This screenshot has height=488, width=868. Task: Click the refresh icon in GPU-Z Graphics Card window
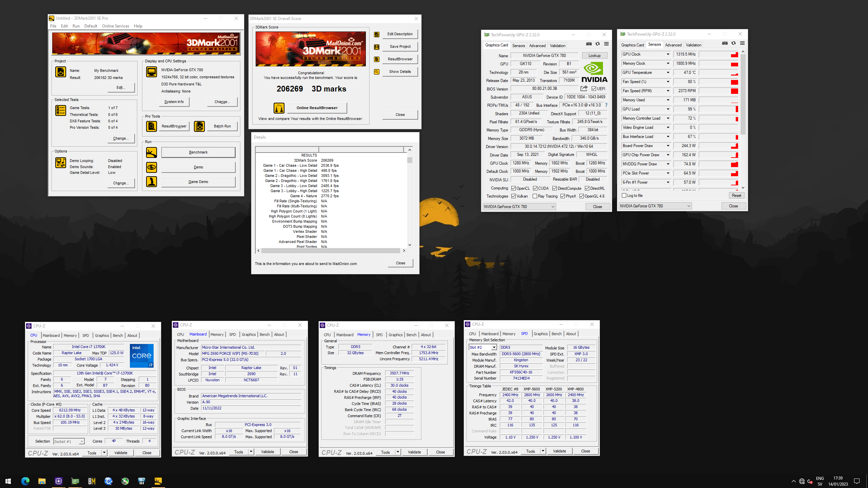(x=598, y=44)
